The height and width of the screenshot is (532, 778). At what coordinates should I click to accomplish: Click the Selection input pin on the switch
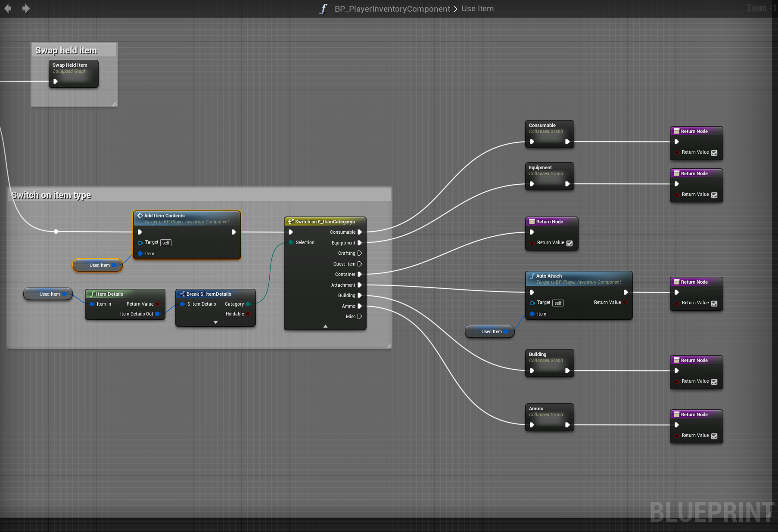tap(291, 242)
